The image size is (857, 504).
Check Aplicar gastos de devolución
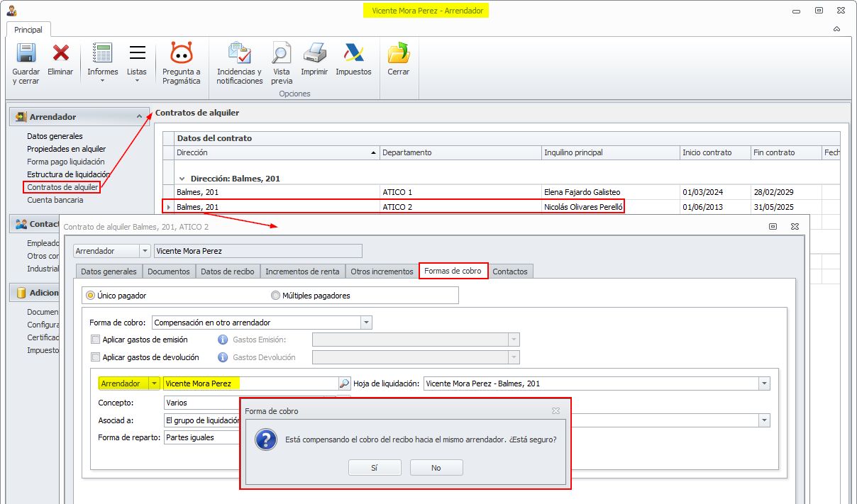tap(96, 357)
